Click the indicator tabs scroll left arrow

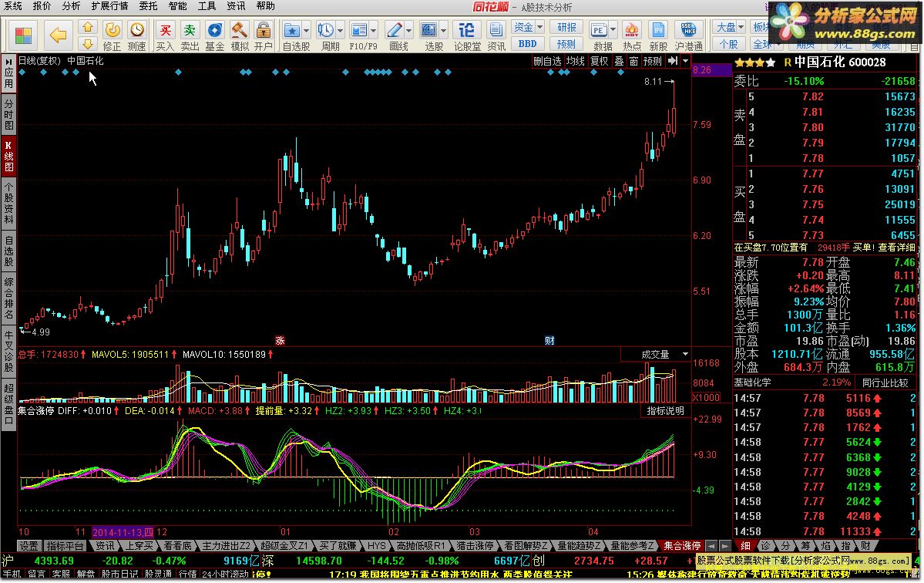point(712,546)
